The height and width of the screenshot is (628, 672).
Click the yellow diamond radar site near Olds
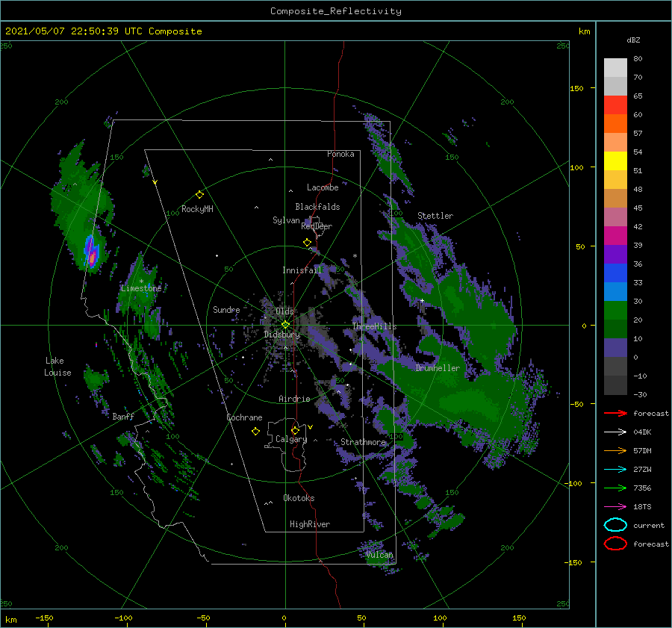point(285,325)
